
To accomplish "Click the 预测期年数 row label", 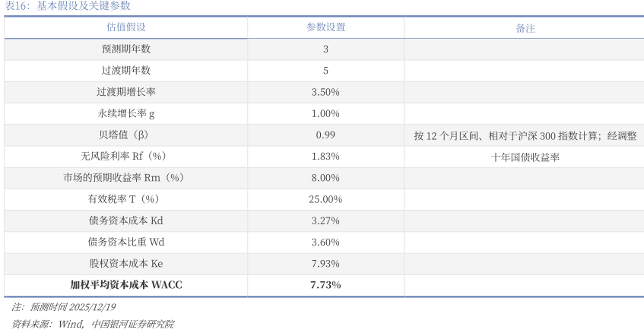I will tap(125, 49).
